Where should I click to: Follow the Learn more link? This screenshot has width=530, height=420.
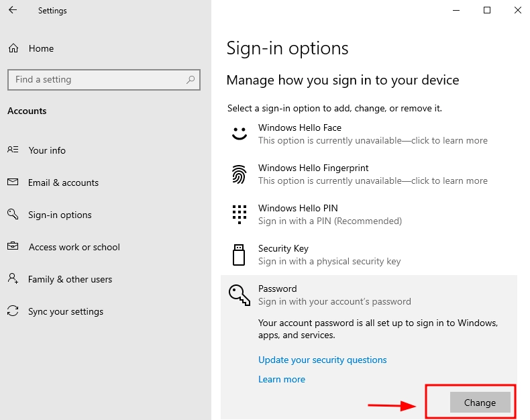pyautogui.click(x=282, y=379)
